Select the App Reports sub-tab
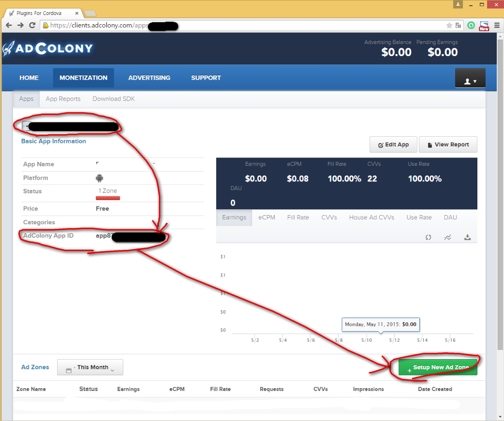The image size is (504, 421). [x=63, y=99]
